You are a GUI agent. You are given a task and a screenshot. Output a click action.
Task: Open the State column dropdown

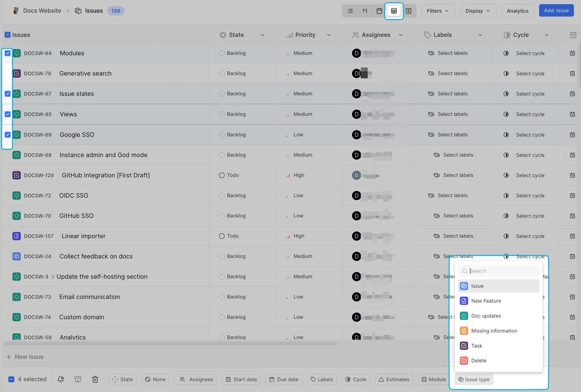tap(262, 35)
